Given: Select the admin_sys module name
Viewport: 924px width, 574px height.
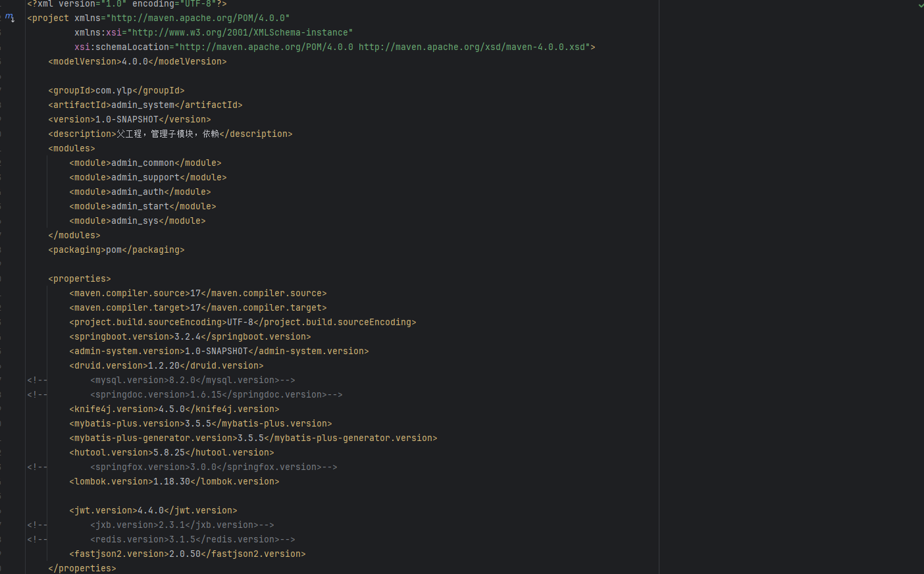Looking at the screenshot, I should click(135, 221).
